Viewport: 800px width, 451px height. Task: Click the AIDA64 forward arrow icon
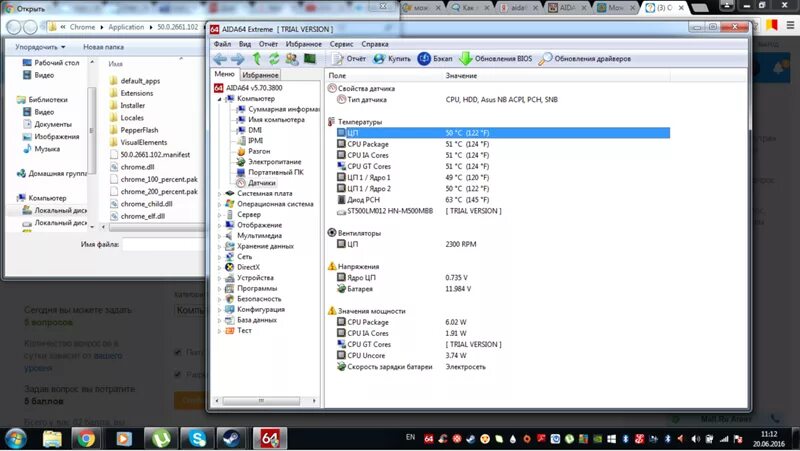coord(238,59)
